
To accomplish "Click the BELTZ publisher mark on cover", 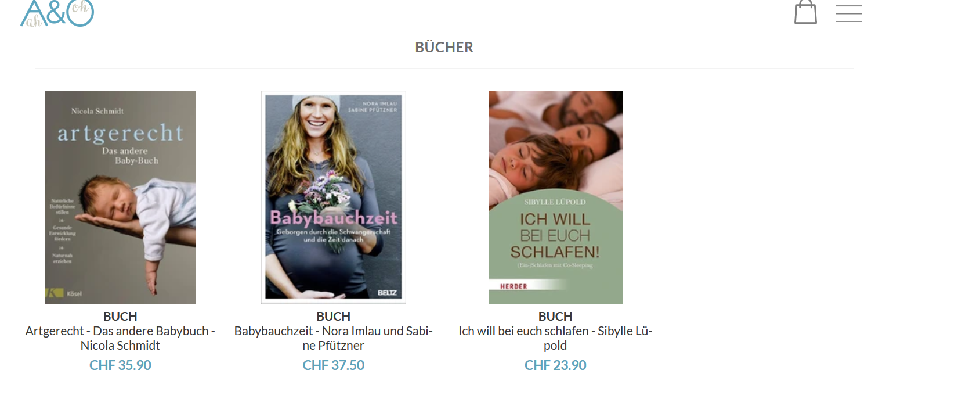I will click(387, 293).
